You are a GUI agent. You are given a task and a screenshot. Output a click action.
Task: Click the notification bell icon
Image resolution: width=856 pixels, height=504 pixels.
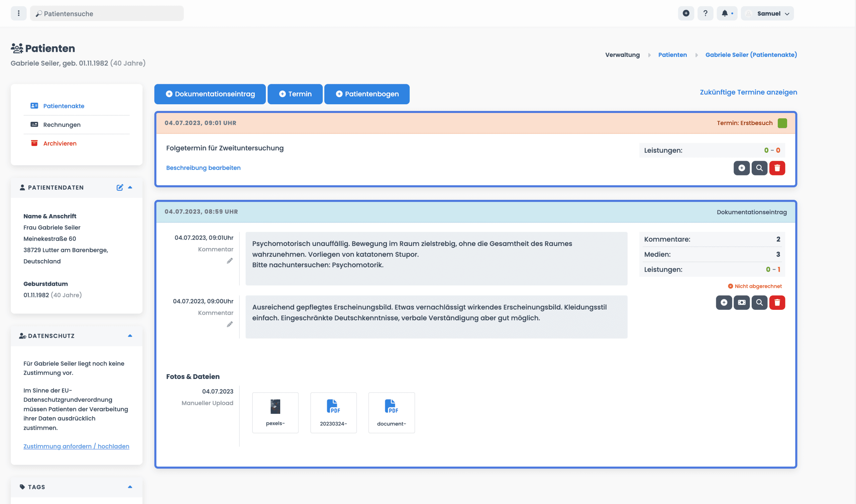(725, 13)
